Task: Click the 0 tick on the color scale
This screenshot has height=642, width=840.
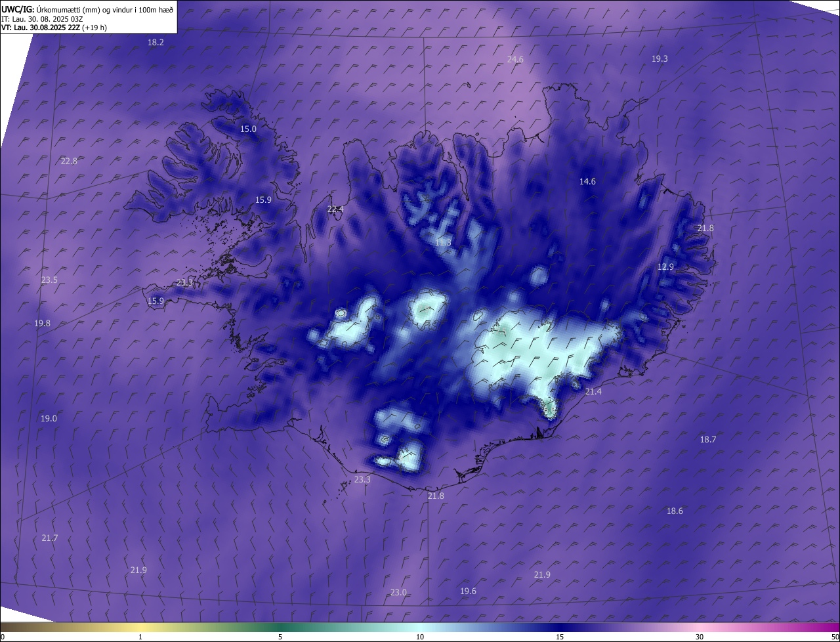Action: (3, 637)
